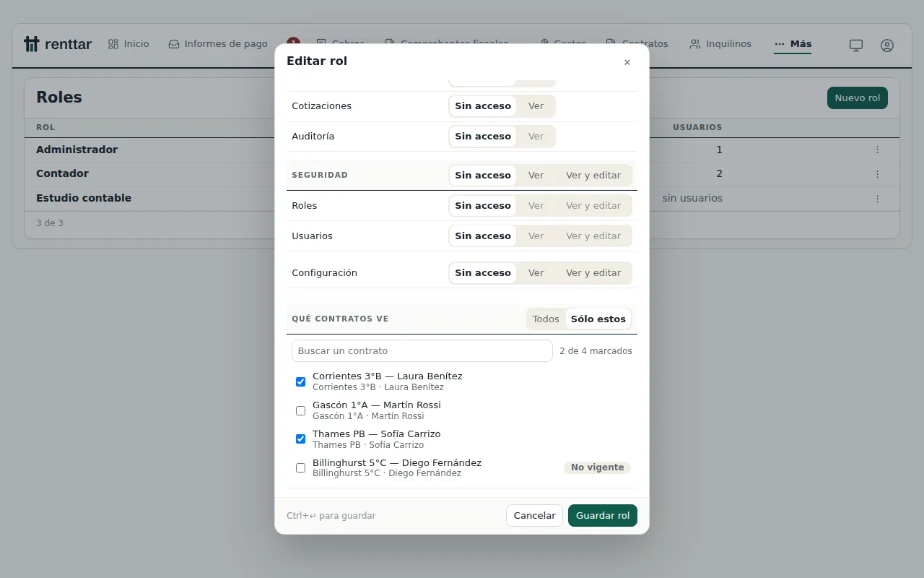Select Sólo estos contract option
The height and width of the screenshot is (578, 924).
click(x=598, y=319)
